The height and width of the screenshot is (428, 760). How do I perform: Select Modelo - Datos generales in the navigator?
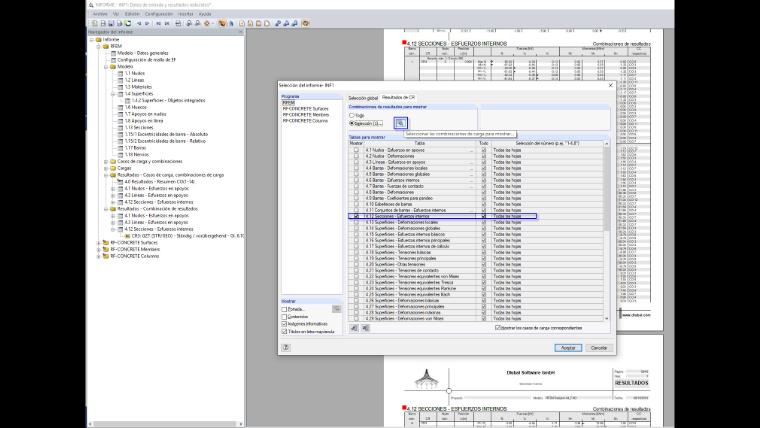pos(143,53)
